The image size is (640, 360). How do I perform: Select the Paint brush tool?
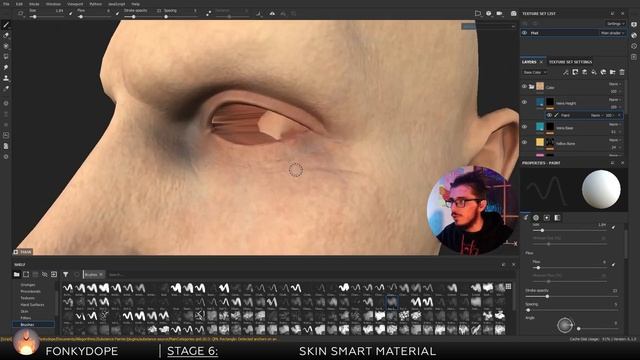click(x=6, y=25)
